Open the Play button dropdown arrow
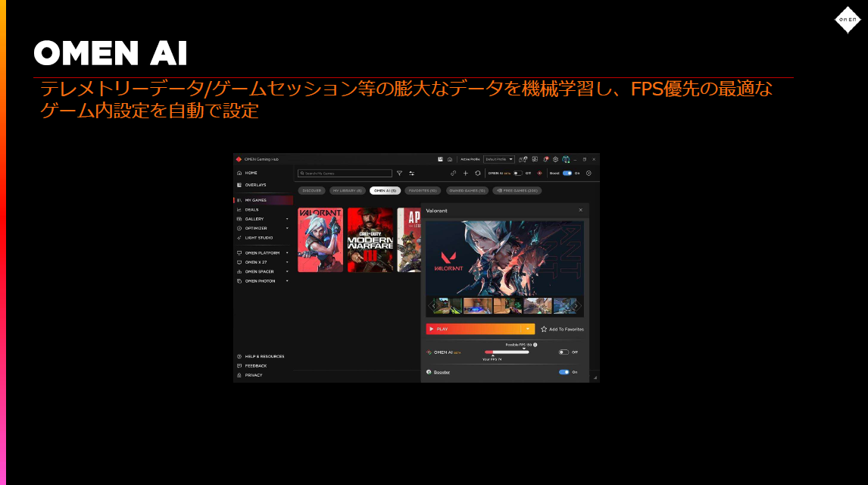This screenshot has width=868, height=485. point(528,330)
